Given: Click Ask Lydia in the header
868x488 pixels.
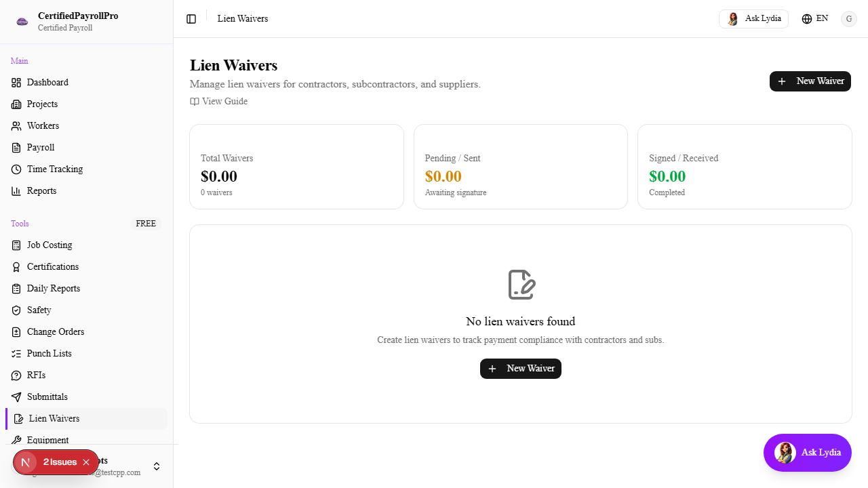Looking at the screenshot, I should point(753,19).
